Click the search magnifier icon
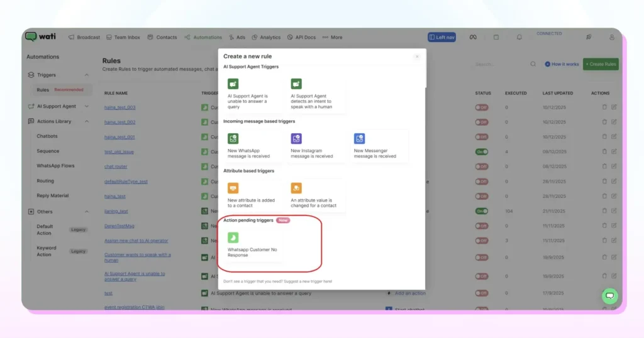This screenshot has height=338, width=644. click(x=533, y=64)
